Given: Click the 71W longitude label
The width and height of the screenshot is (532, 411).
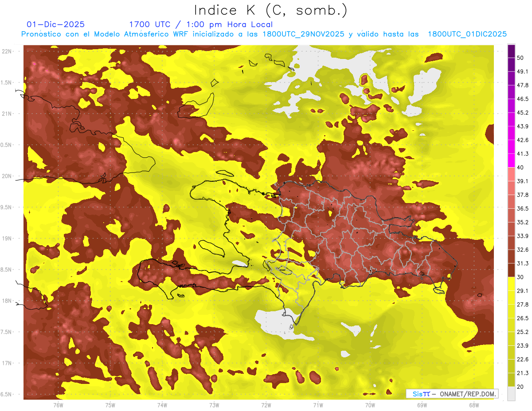Looking at the screenshot, I should (318, 405).
